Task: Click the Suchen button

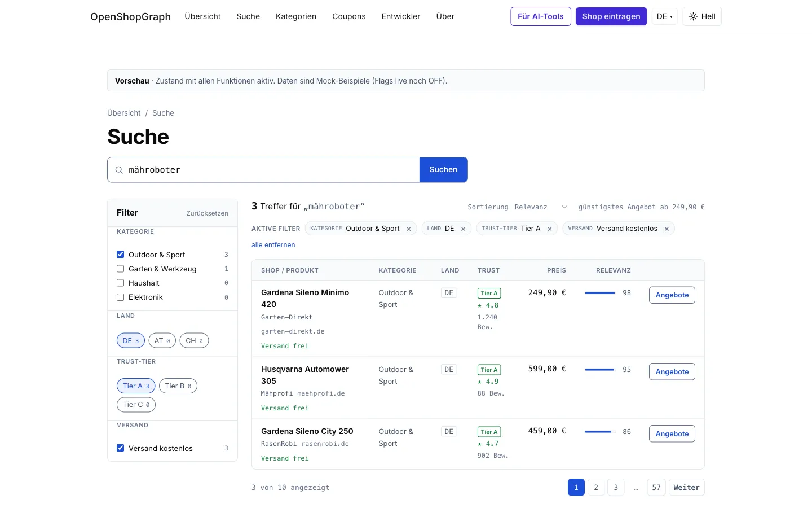Action: pyautogui.click(x=443, y=170)
